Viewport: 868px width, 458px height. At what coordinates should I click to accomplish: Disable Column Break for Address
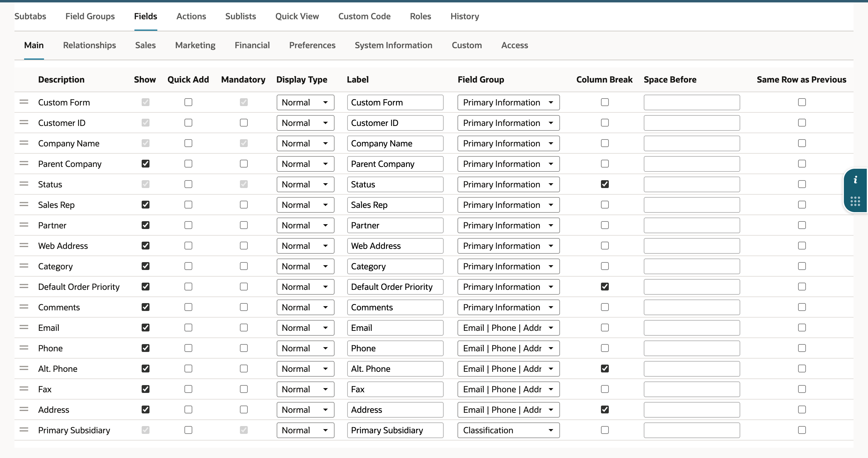click(x=605, y=409)
